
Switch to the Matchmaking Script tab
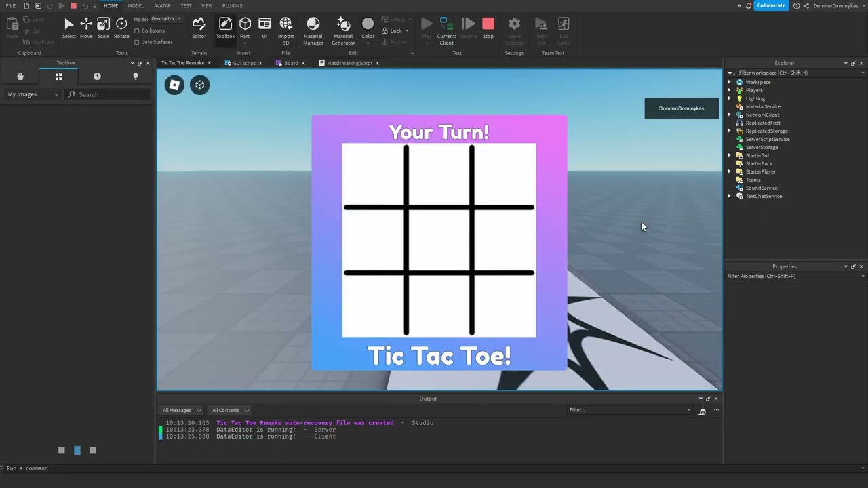tap(349, 63)
